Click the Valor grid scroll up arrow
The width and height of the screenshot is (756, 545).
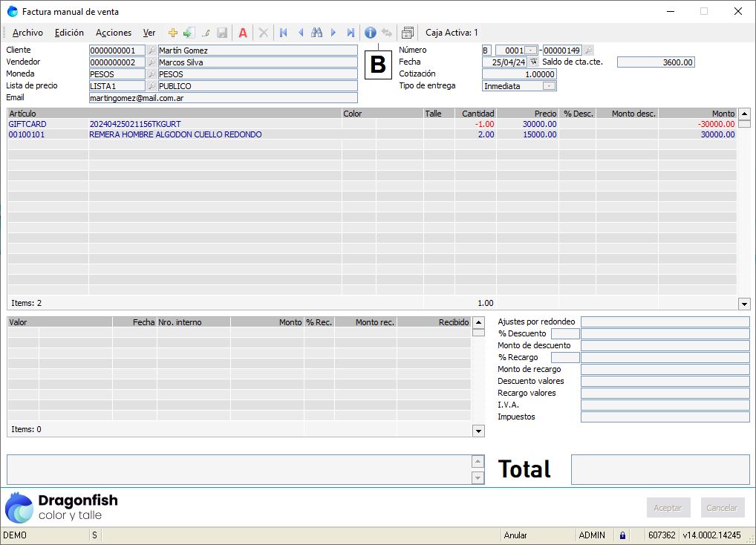[x=478, y=322]
